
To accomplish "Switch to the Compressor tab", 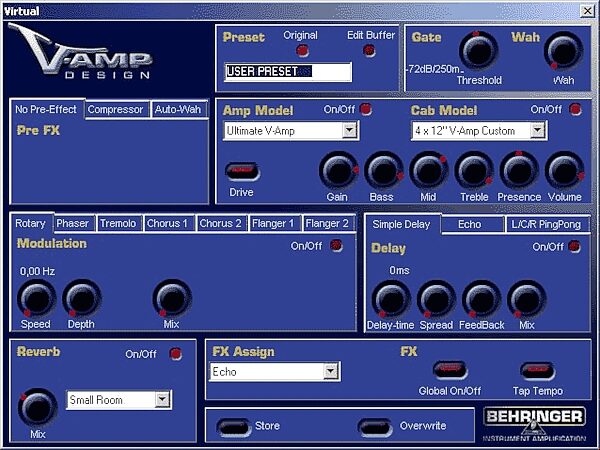I will tap(116, 109).
